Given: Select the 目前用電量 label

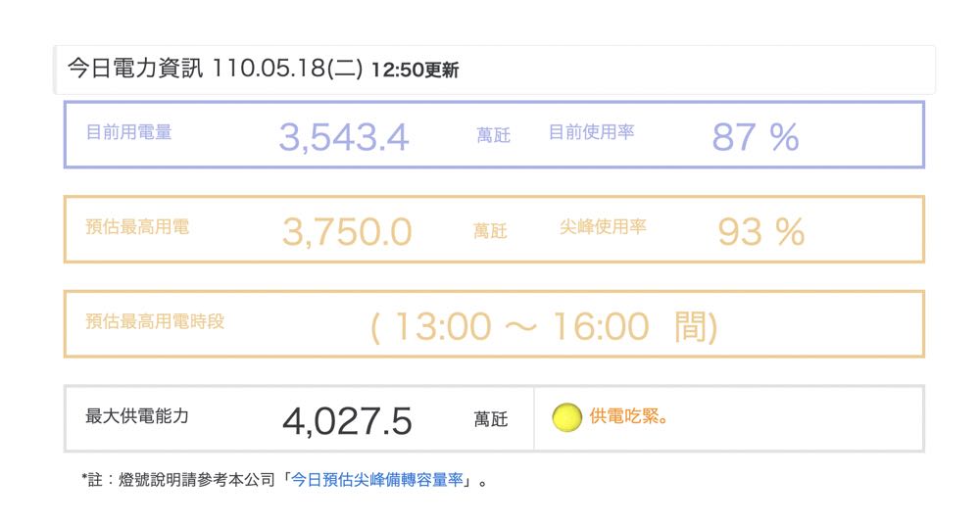Looking at the screenshot, I should click(128, 132).
